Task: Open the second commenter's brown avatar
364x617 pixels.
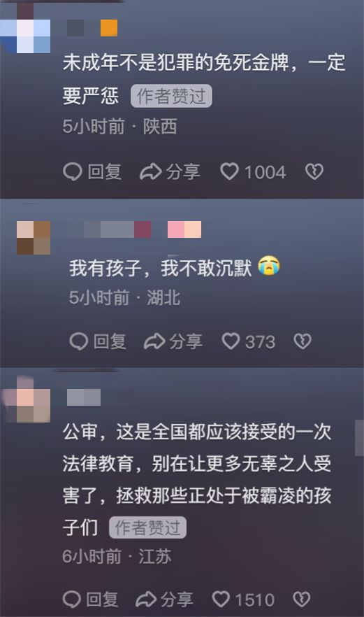Action: tap(34, 238)
